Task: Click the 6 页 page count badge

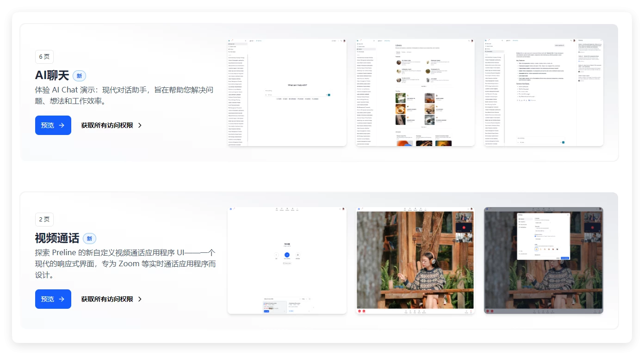Action: [x=44, y=56]
